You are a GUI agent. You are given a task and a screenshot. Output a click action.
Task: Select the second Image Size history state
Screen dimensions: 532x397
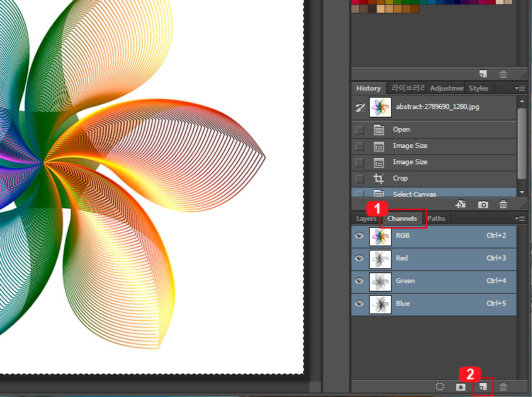point(434,162)
